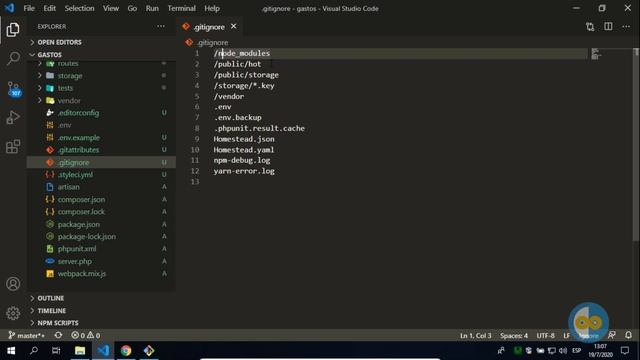Viewport: 640px width, 360px height.
Task: Open the editor more actions ellipsis
Action: click(626, 27)
